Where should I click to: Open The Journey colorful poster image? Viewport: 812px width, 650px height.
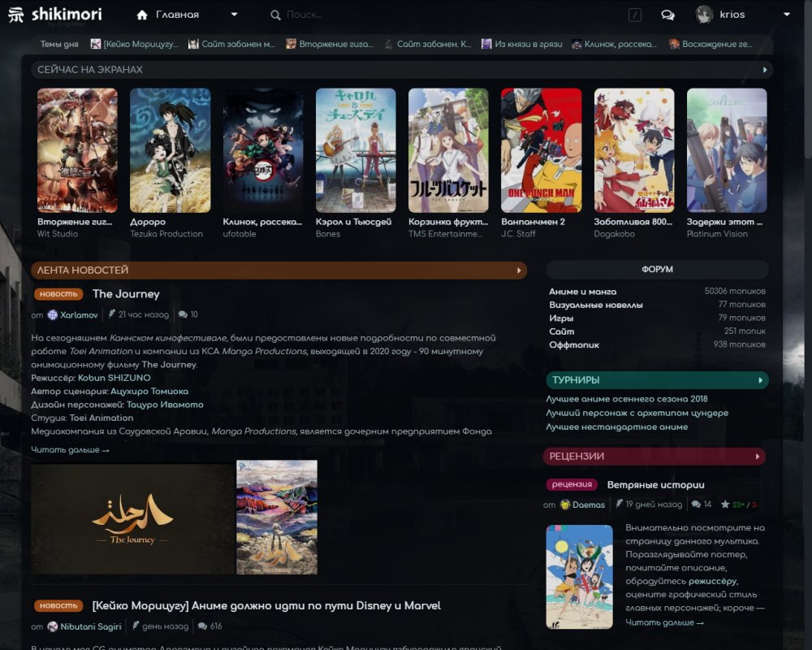pos(277,518)
